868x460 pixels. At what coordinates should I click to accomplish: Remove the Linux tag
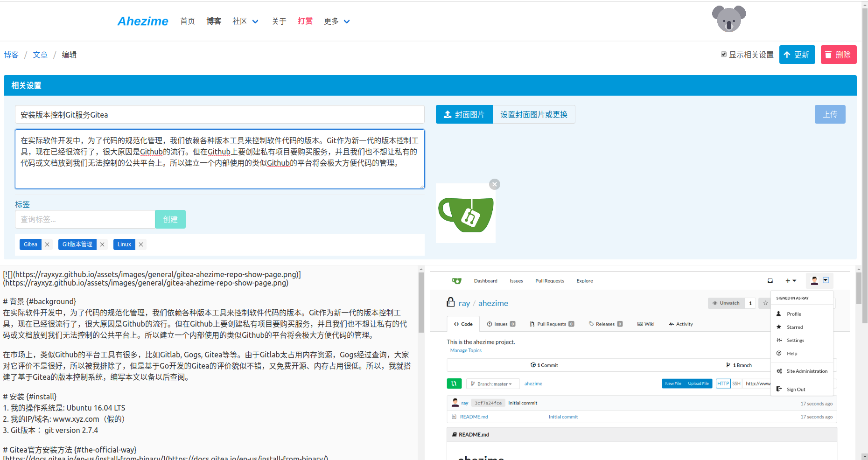[141, 244]
